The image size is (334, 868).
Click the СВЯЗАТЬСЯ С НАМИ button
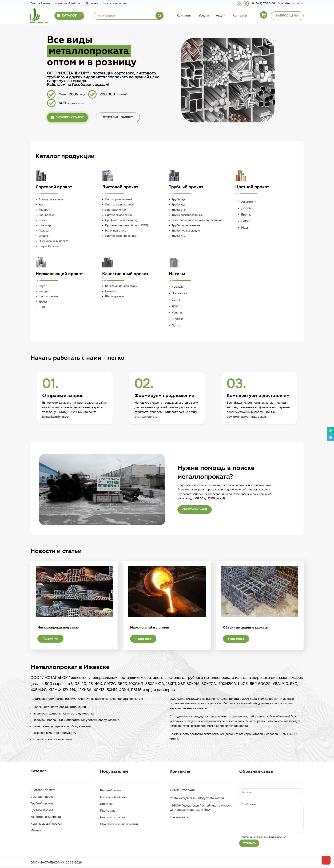coord(194,510)
